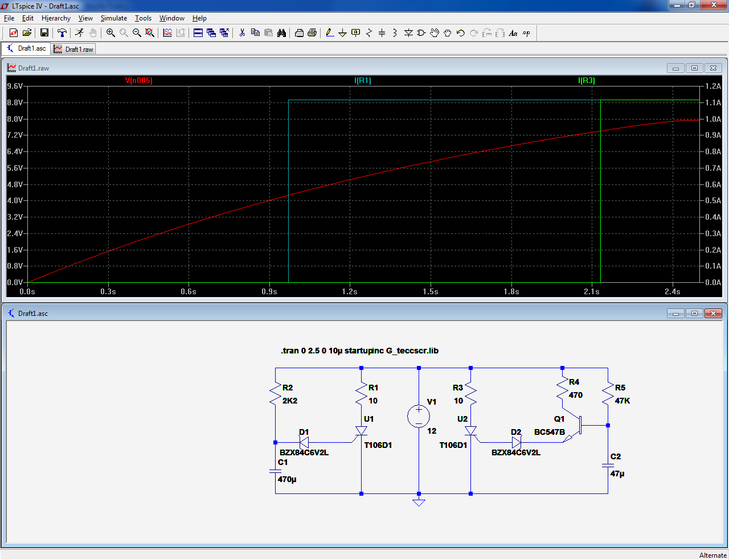The image size is (729, 560).
Task: Click the SPICE directive .op icon
Action: [x=526, y=33]
